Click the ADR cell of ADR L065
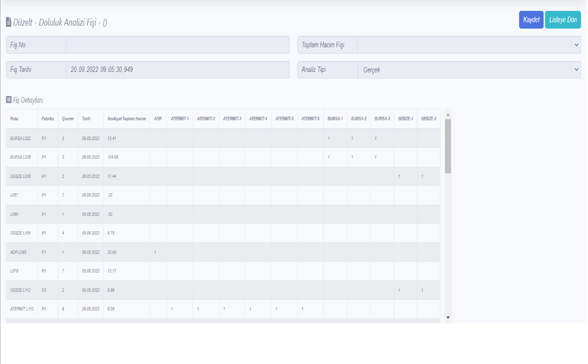The height and width of the screenshot is (364, 588). pos(158,252)
